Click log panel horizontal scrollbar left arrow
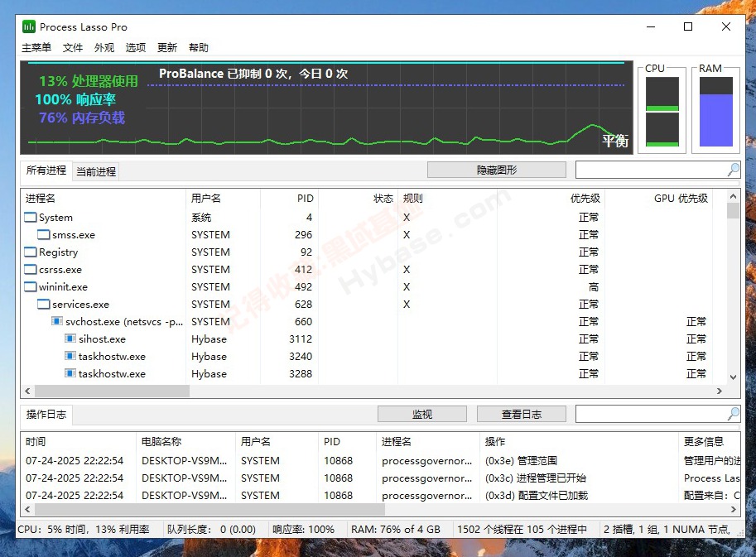This screenshot has height=557, width=756. tap(27, 509)
